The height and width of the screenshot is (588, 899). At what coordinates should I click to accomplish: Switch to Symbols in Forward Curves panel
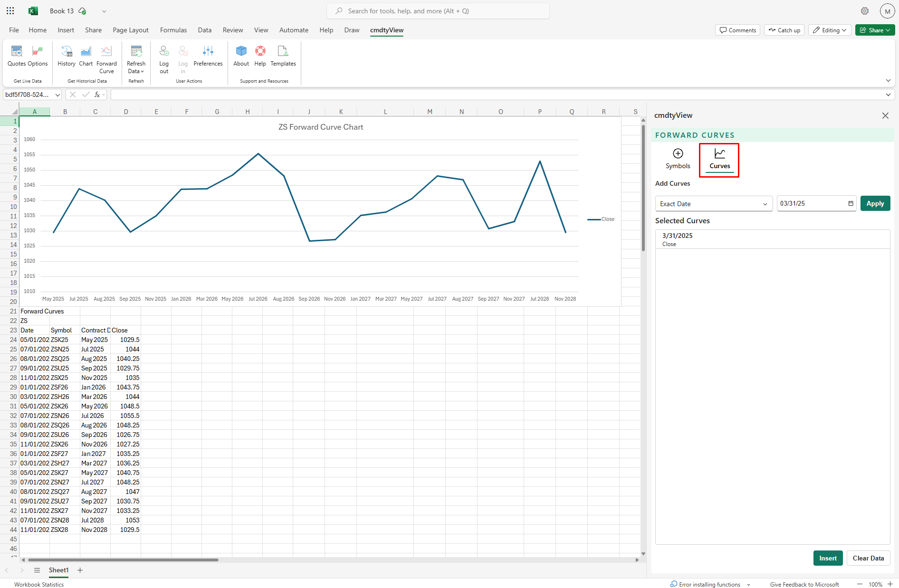pyautogui.click(x=678, y=159)
